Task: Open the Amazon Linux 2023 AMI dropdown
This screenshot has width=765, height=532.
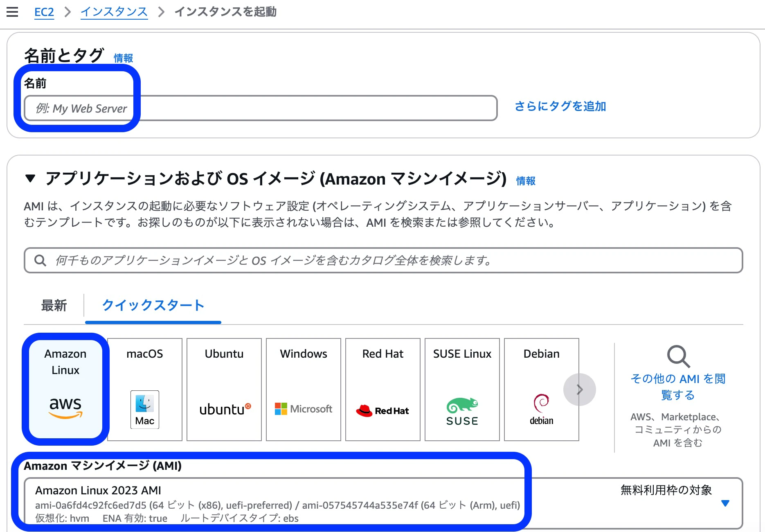Action: (x=383, y=503)
